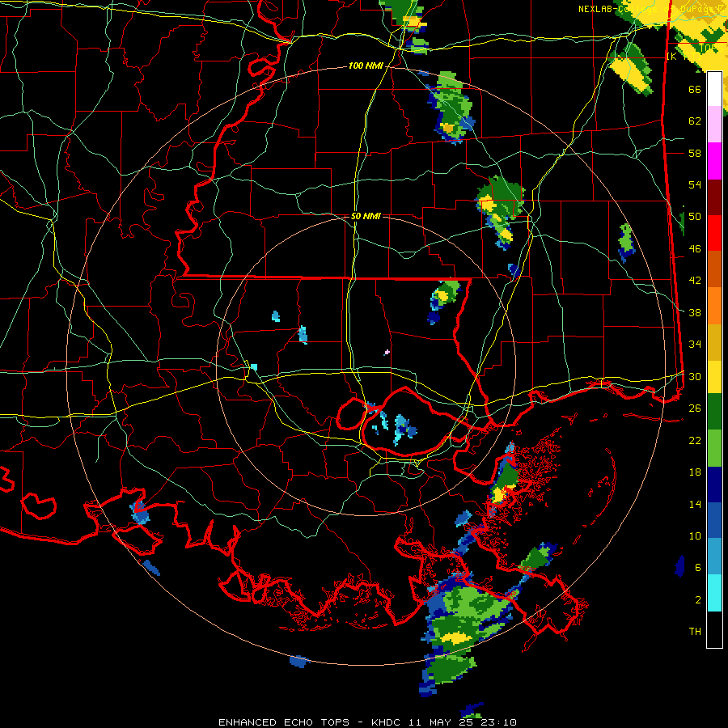Click the "100 NMI" range ring label
Screen dimensions: 728x728
[x=366, y=66]
